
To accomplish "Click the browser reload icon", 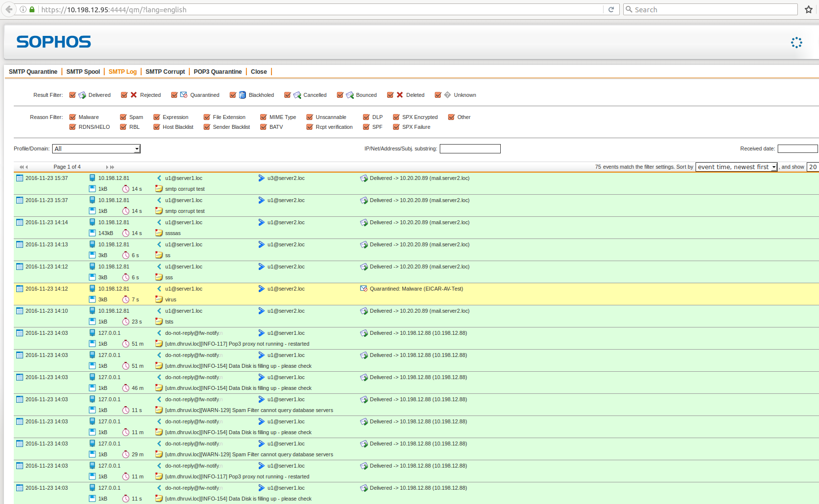I will [611, 9].
